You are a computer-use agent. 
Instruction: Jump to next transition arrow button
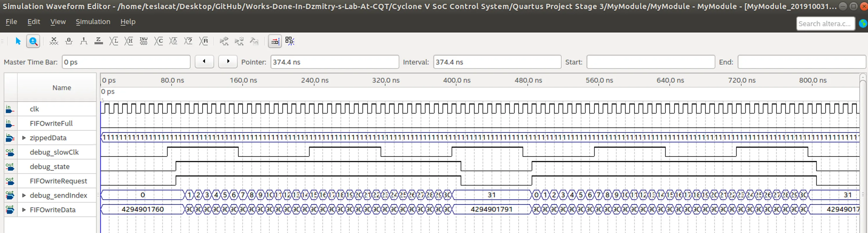pos(228,62)
